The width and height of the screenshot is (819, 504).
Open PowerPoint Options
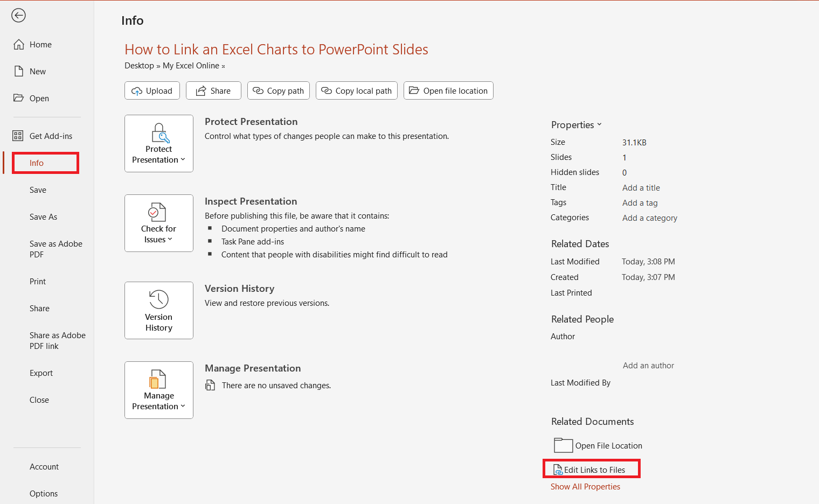click(44, 494)
